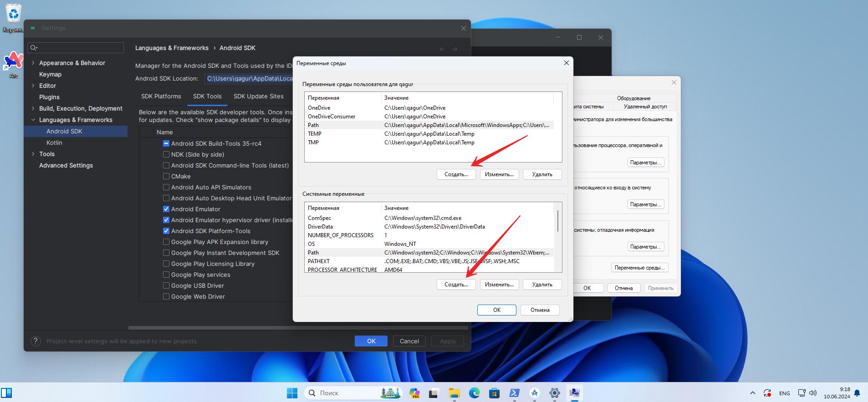Enable Google Play services checkbox
868x402 pixels.
coord(166,275)
